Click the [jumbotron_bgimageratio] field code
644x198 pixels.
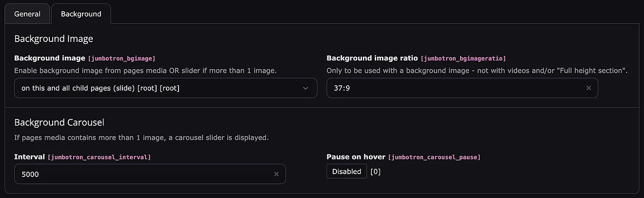(x=463, y=59)
